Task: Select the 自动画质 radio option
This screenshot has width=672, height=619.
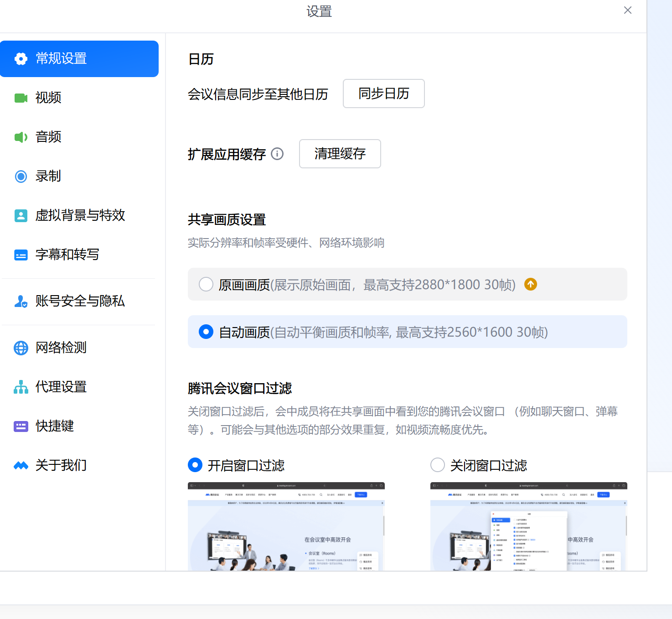Action: coord(206,332)
